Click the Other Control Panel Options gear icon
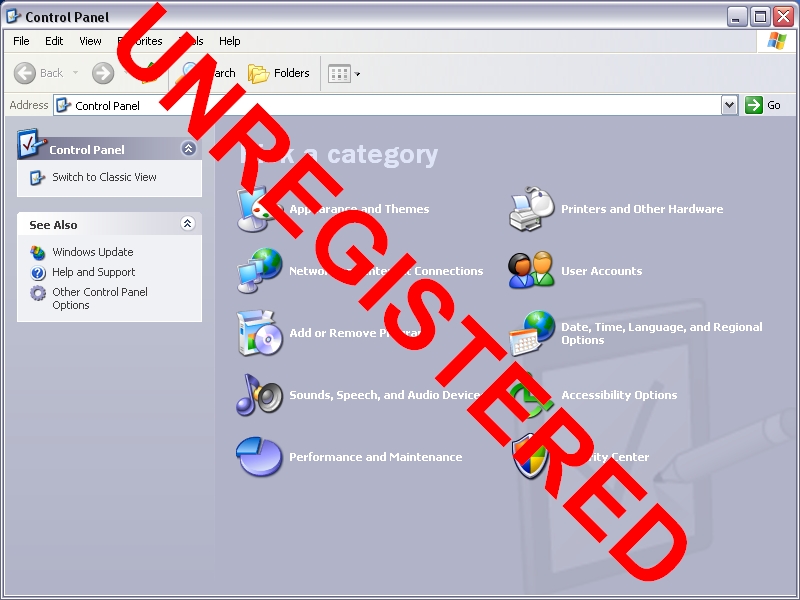Viewport: 800px width, 600px height. click(x=38, y=293)
